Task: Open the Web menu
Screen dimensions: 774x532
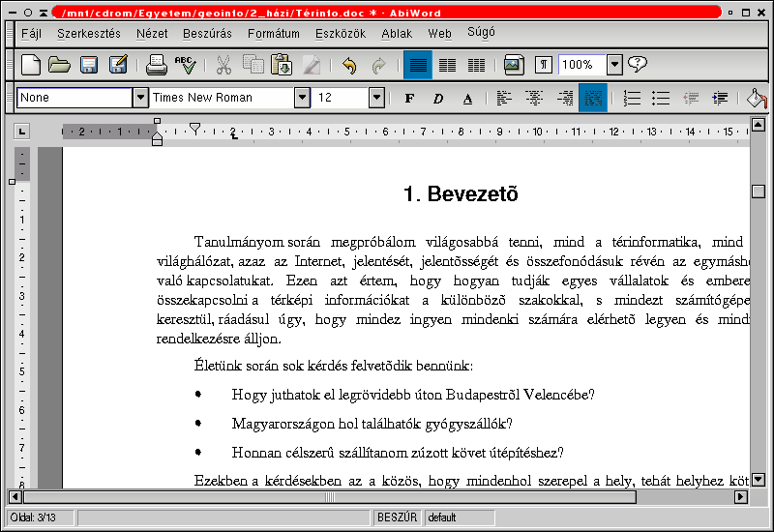Action: [x=439, y=34]
